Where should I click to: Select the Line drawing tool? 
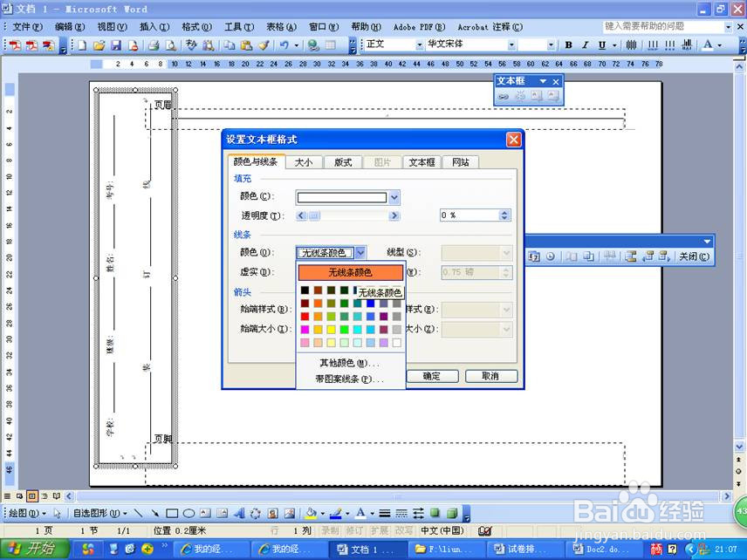(138, 513)
